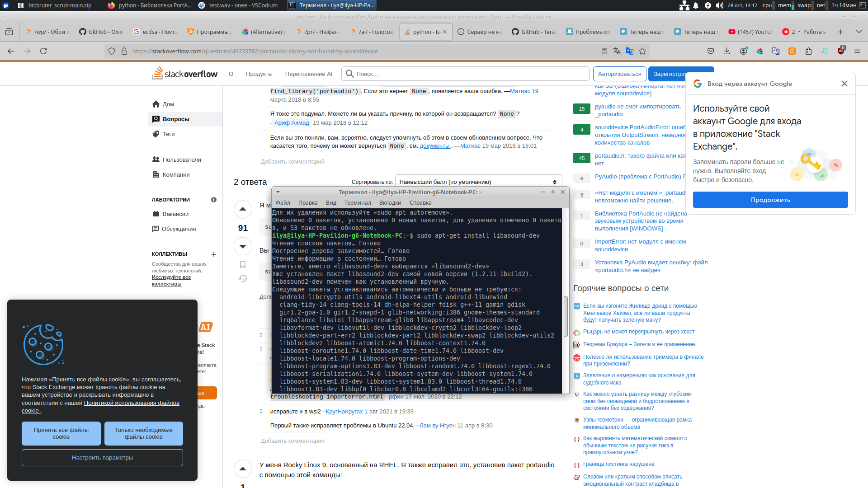Close the active python tab
This screenshot has height=488, width=868.
445,32
